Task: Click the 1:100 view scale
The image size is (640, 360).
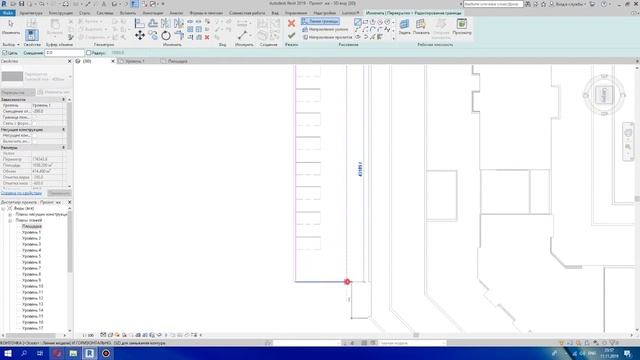Action: click(x=88, y=335)
